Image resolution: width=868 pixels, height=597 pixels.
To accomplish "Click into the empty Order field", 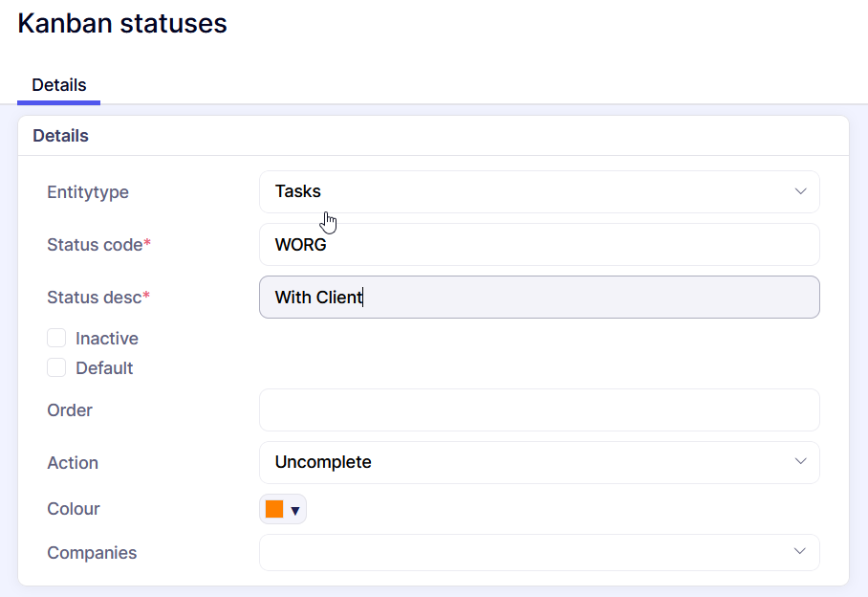I will coord(539,409).
